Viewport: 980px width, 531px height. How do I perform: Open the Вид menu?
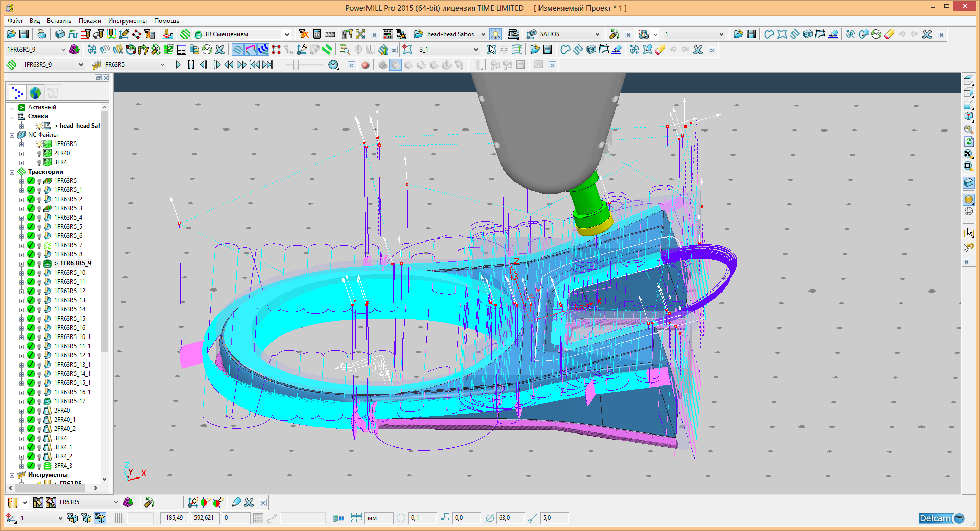click(35, 21)
